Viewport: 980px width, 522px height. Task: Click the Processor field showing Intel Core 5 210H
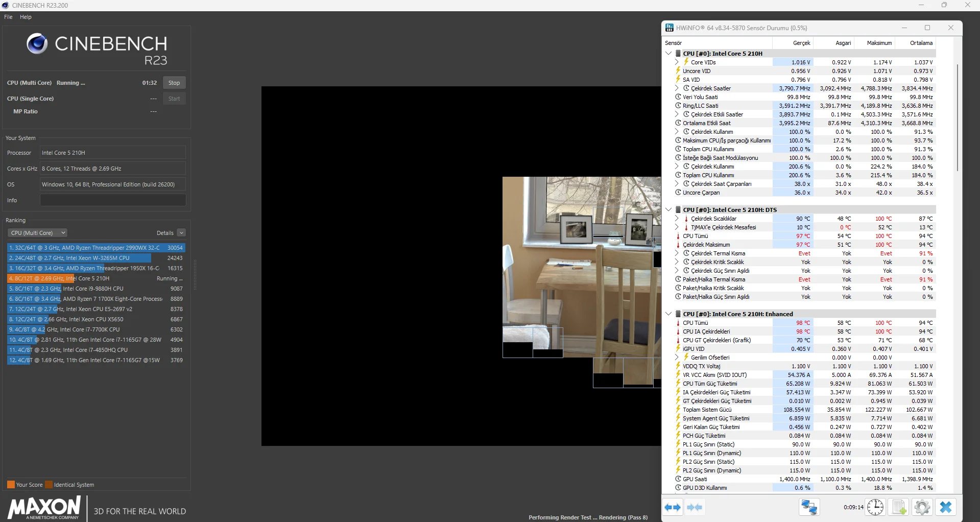coord(113,153)
